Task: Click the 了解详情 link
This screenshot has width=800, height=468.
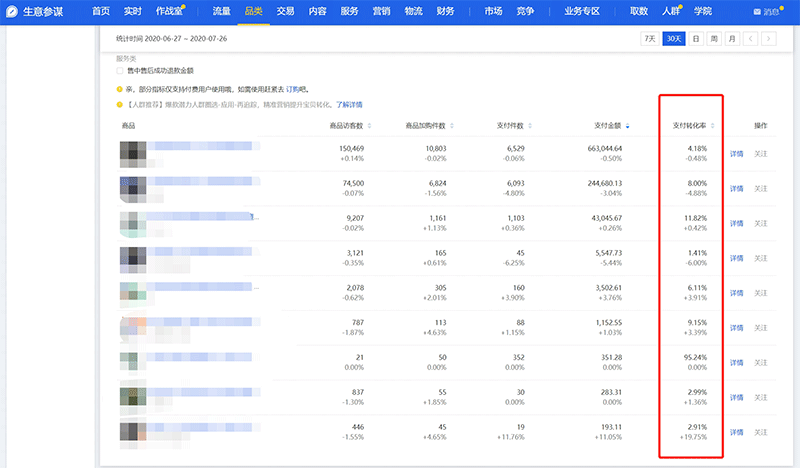Action: tap(349, 104)
